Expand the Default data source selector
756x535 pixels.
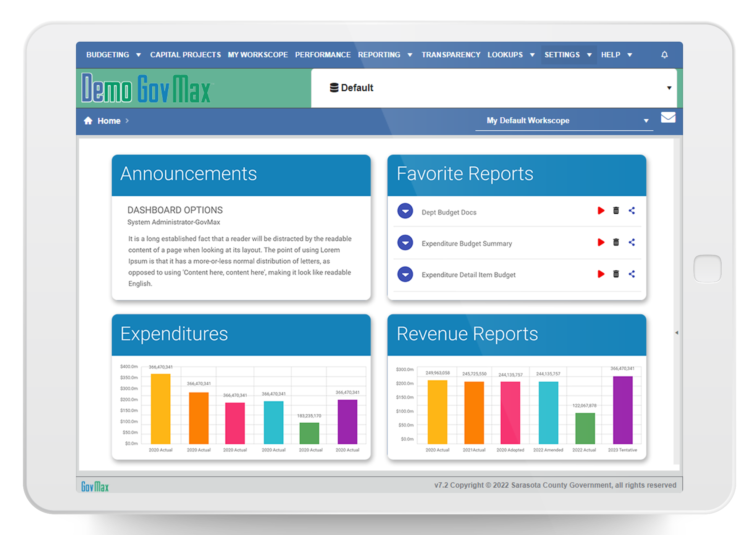point(669,88)
